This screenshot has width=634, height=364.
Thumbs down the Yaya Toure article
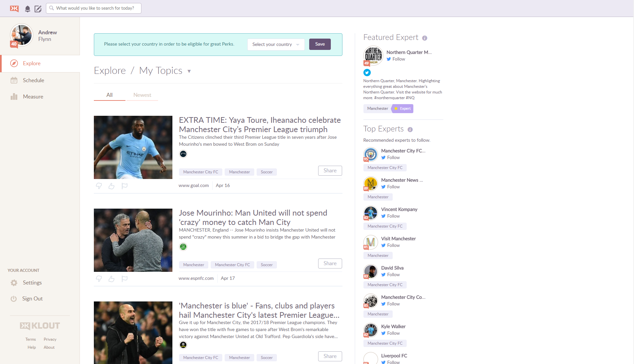coord(99,186)
